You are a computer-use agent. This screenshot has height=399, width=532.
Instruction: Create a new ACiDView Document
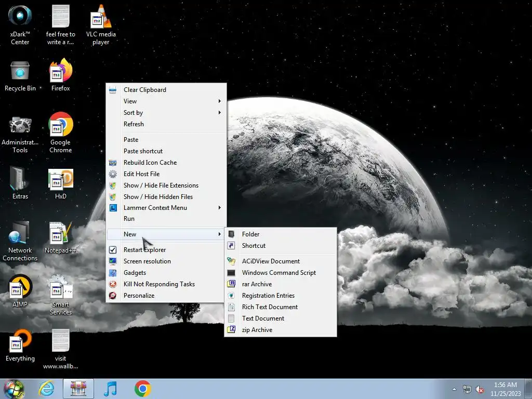(x=281, y=261)
